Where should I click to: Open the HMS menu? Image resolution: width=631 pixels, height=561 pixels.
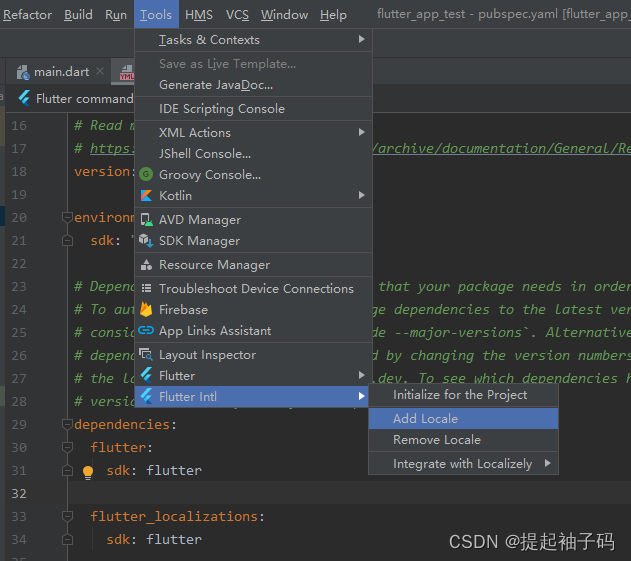[x=199, y=15]
